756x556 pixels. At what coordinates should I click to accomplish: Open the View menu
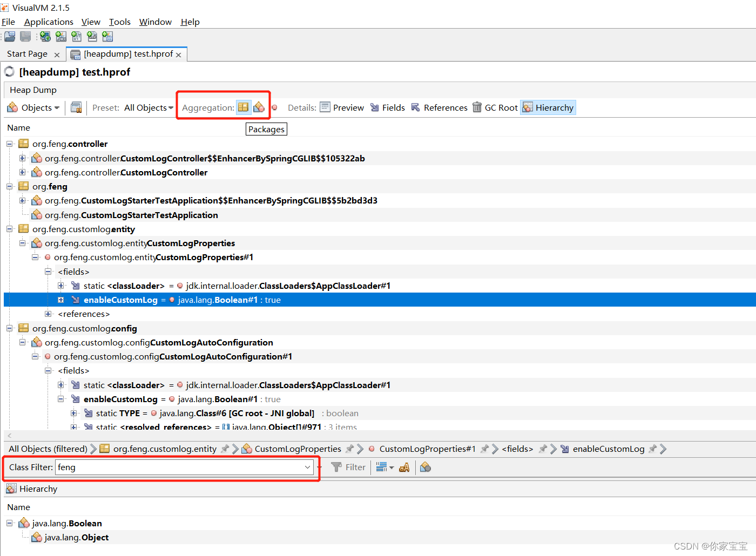click(91, 22)
